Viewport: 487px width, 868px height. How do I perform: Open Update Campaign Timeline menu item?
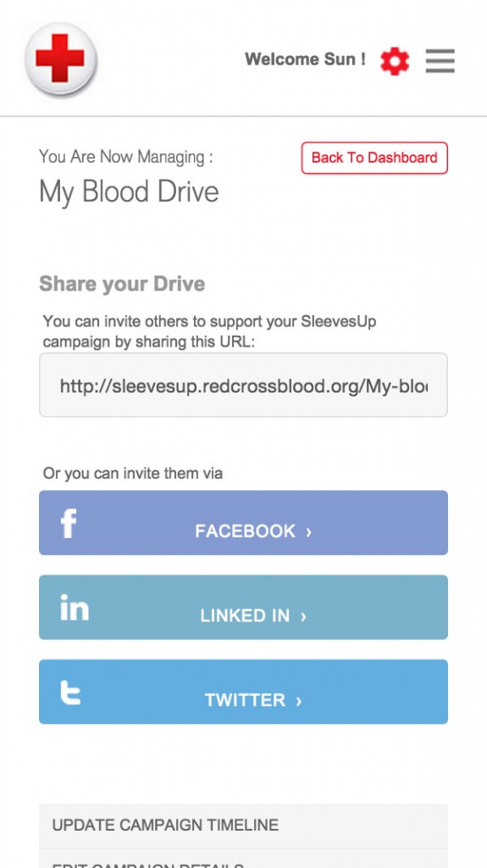(244, 826)
